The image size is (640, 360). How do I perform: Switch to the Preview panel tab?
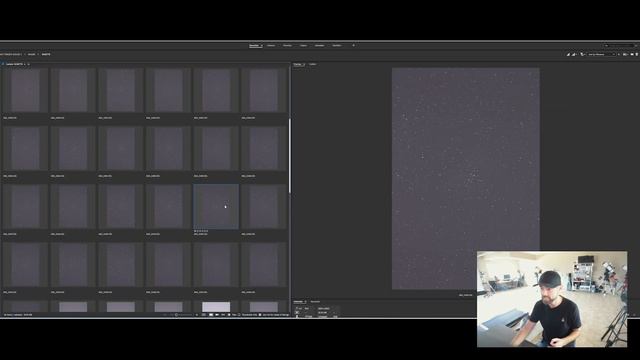[x=298, y=64]
